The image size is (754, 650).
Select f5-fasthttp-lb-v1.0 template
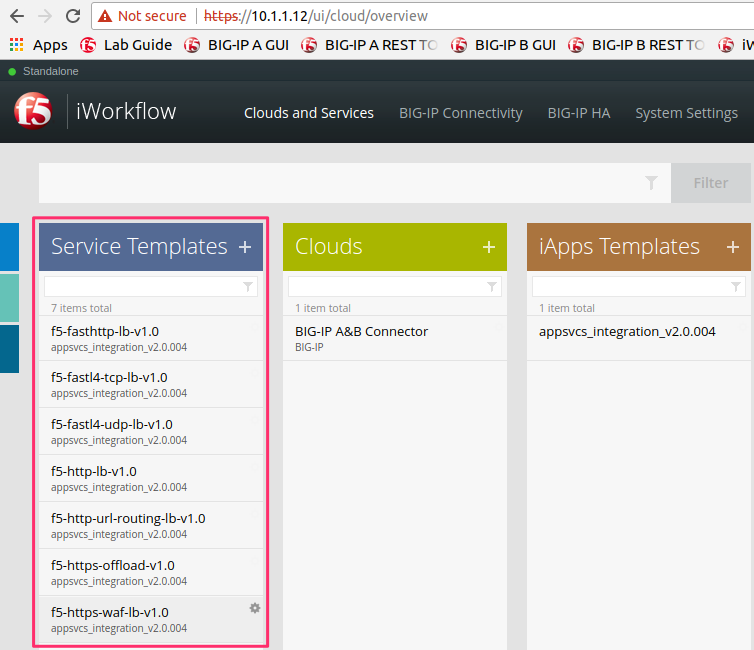tap(151, 338)
